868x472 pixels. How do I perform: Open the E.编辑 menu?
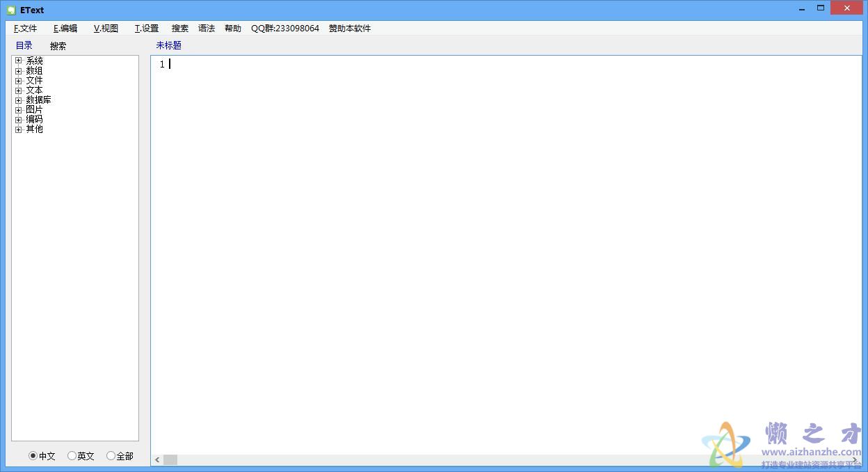coord(65,29)
